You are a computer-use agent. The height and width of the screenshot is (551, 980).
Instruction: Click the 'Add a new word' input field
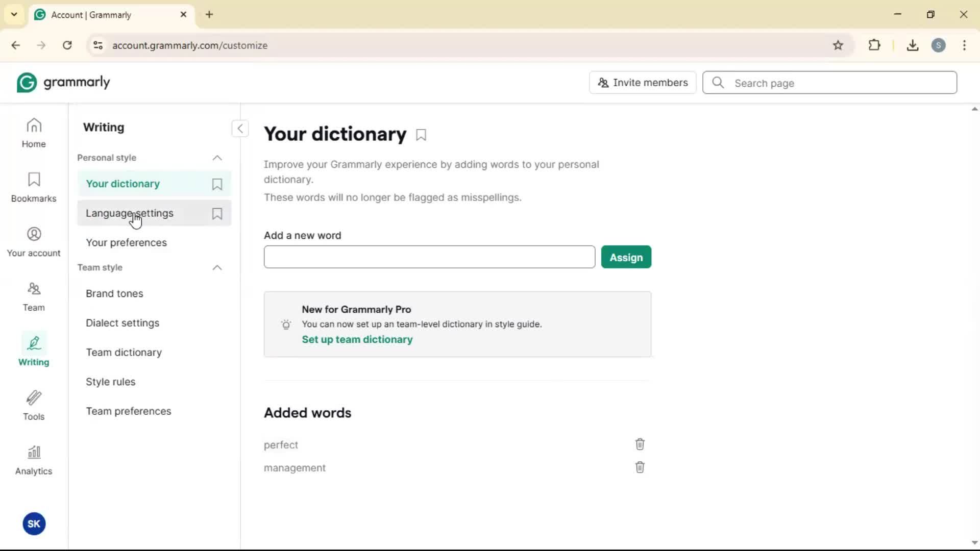[x=429, y=257]
